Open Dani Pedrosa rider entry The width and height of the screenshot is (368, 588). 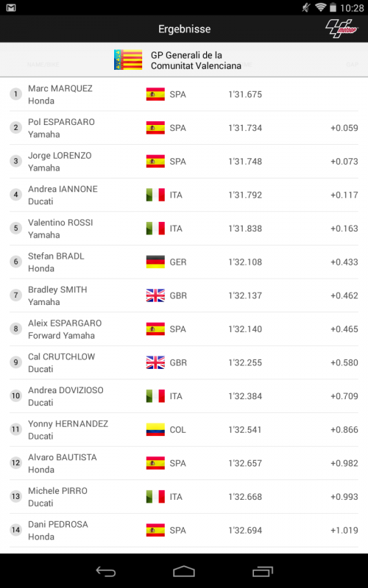click(184, 530)
